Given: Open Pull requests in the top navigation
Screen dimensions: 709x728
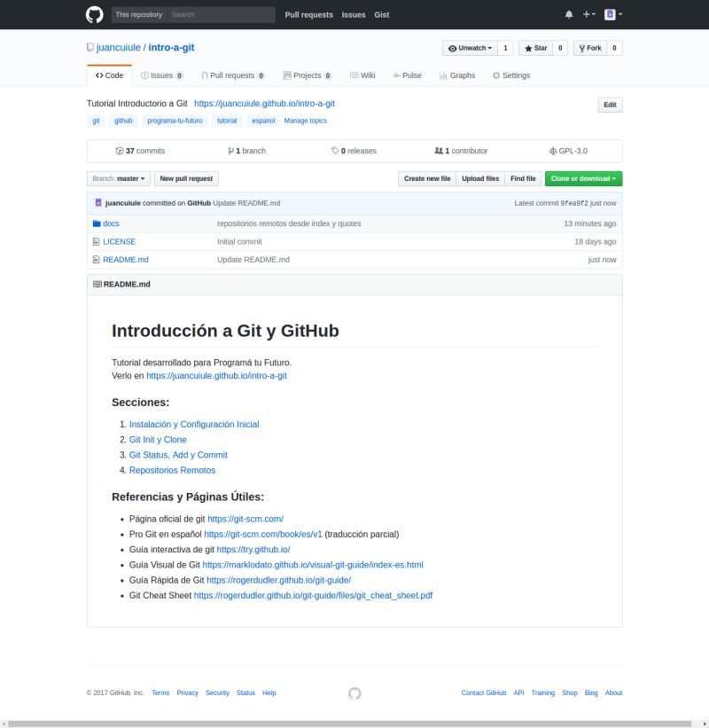Looking at the screenshot, I should pyautogui.click(x=308, y=14).
